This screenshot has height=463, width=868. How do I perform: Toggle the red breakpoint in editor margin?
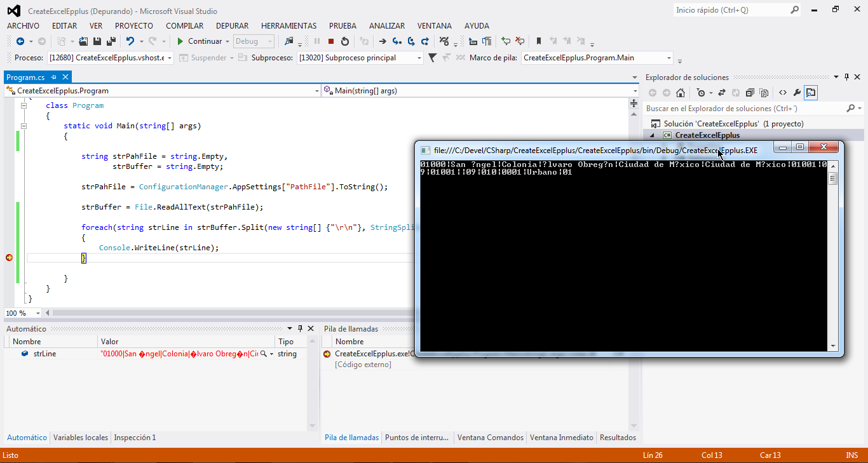(x=9, y=257)
